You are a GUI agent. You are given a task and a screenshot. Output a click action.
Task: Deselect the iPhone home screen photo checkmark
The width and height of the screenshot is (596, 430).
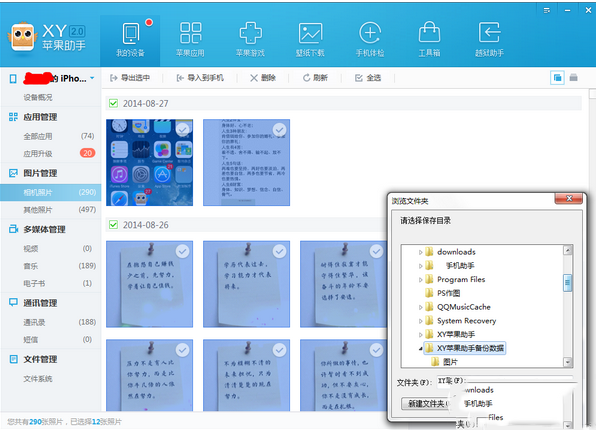pos(183,130)
